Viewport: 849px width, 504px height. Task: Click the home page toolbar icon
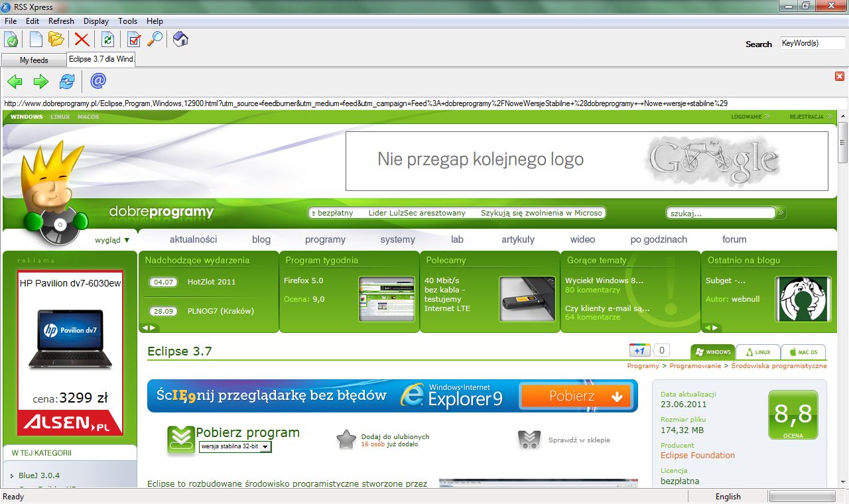click(180, 39)
